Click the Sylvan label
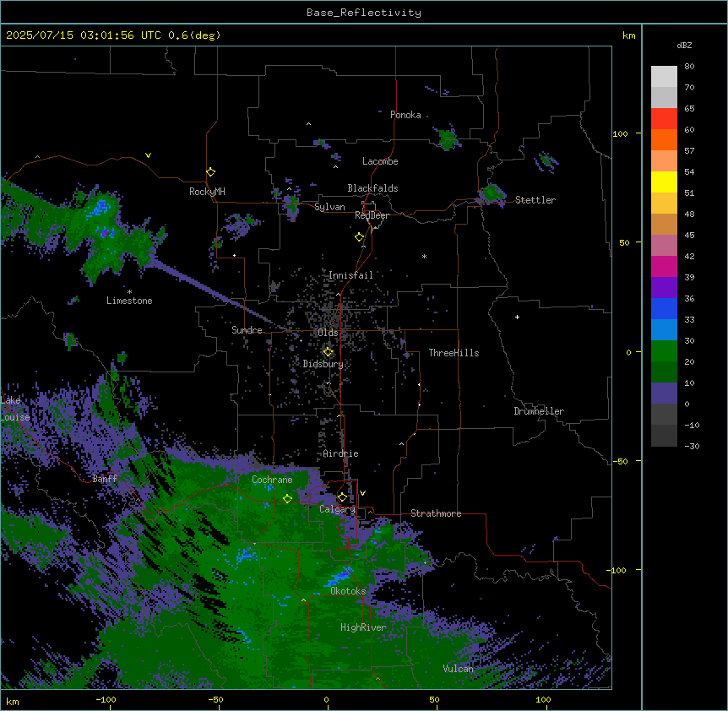 [x=329, y=207]
